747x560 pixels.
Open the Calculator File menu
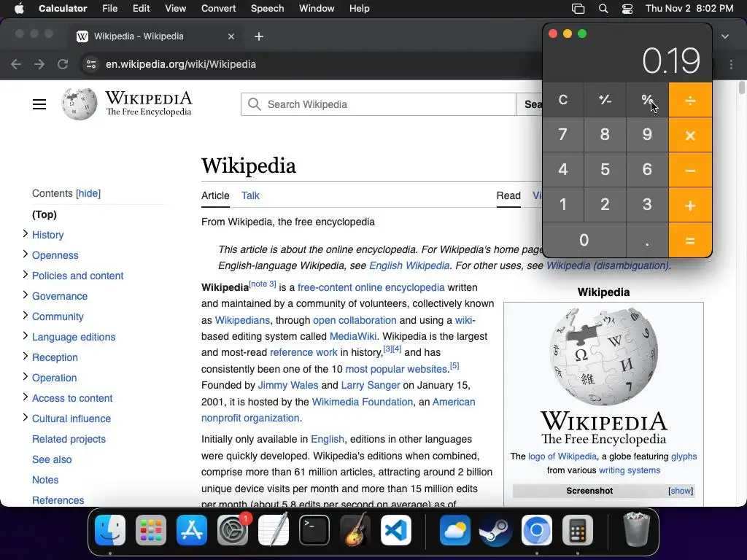tap(109, 9)
